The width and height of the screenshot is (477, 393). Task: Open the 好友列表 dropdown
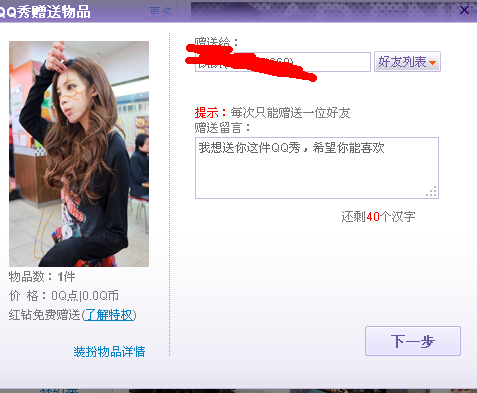407,62
